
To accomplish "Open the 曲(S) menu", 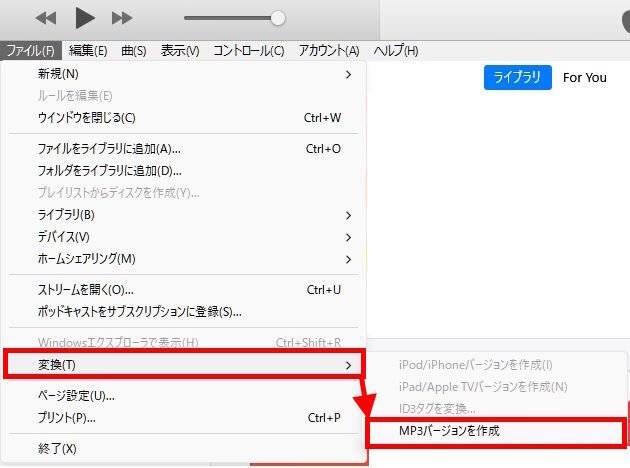I will [134, 51].
